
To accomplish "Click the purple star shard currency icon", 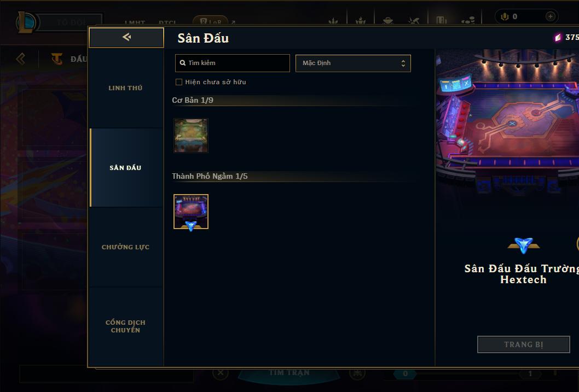I will tap(558, 37).
